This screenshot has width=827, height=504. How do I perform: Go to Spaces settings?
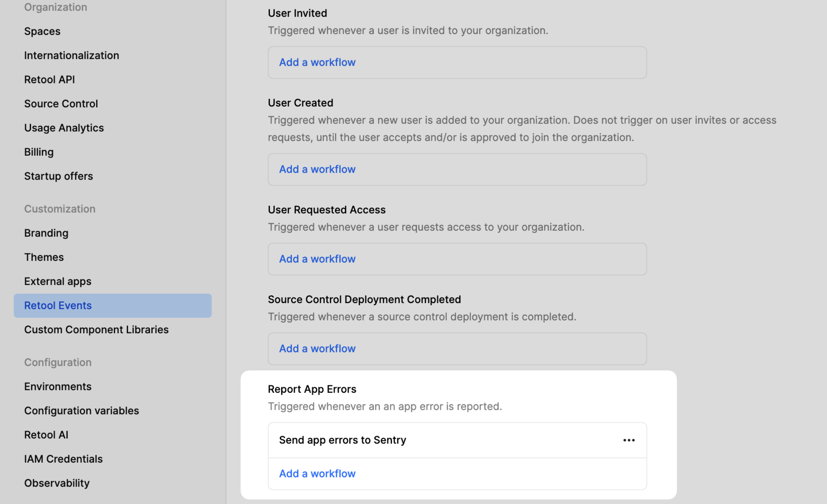42,31
